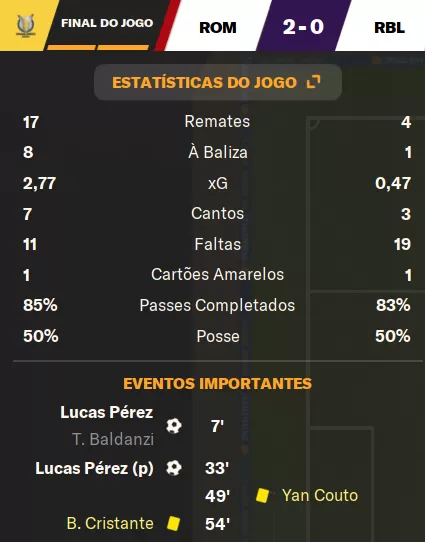Select the ROM team name in header
This screenshot has width=425, height=542.
click(x=218, y=28)
